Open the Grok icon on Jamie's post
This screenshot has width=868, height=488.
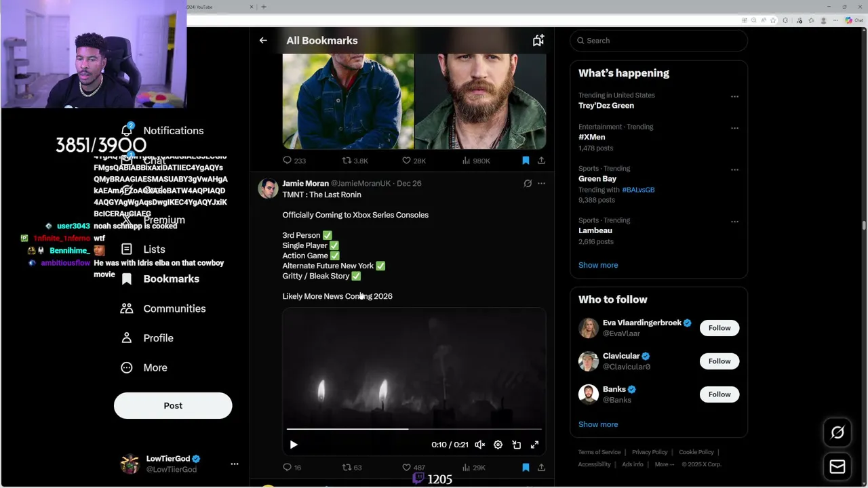point(528,183)
